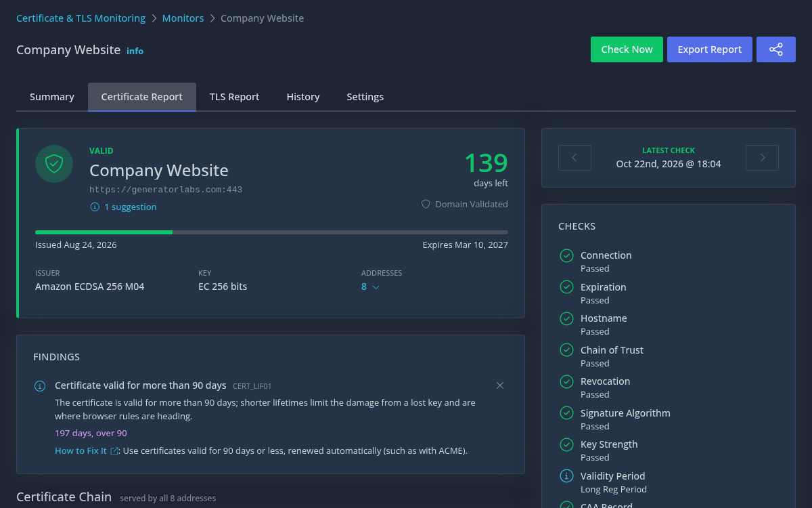Open the Certificate & TLS Monitoring breadcrumb
Viewport: 812px width, 508px height.
(x=81, y=18)
